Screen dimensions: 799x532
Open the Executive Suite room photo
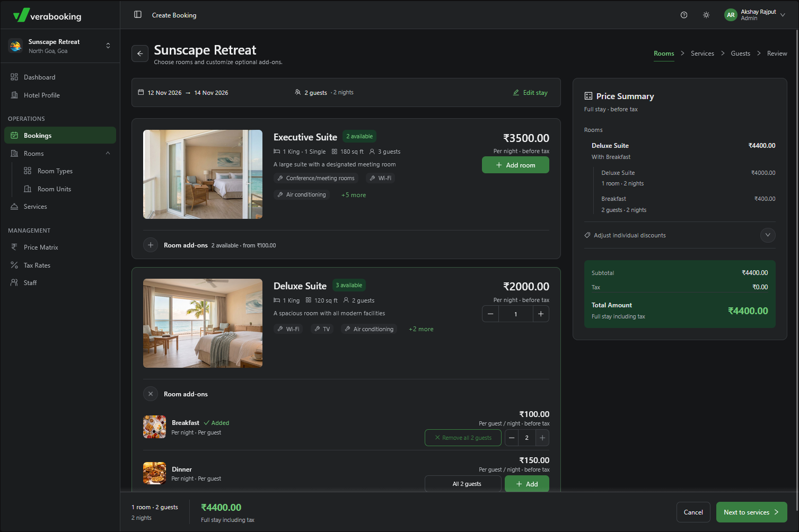pos(203,174)
